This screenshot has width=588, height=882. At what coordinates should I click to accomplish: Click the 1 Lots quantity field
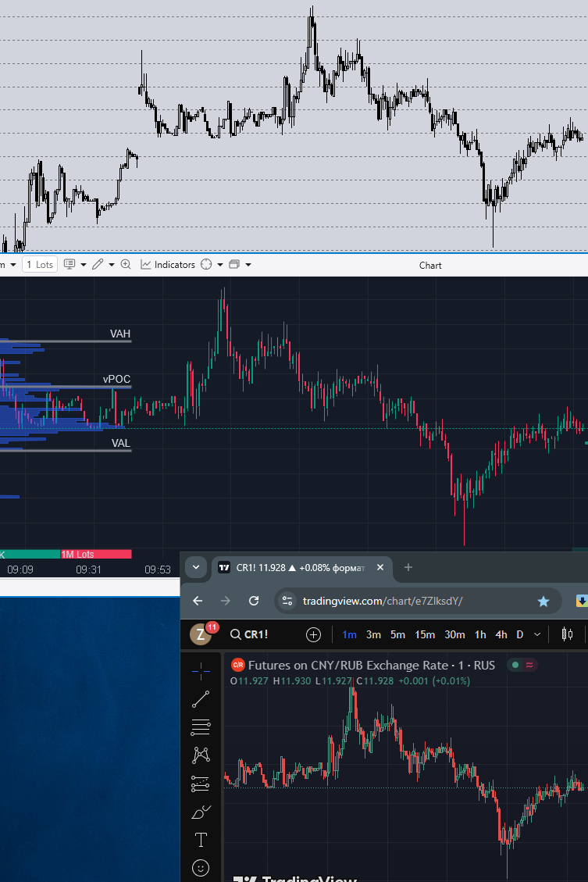[x=40, y=264]
